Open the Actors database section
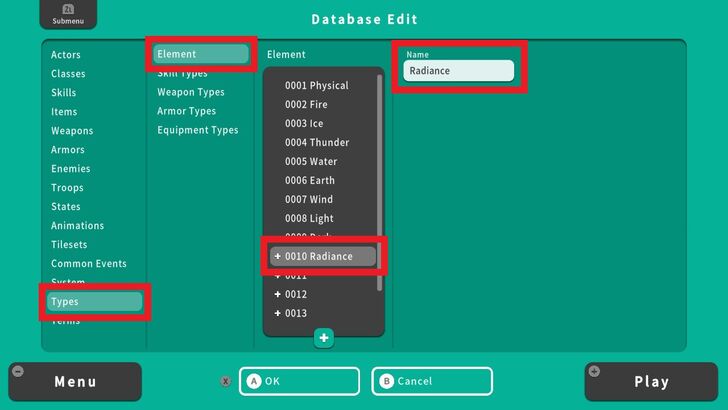 (66, 55)
